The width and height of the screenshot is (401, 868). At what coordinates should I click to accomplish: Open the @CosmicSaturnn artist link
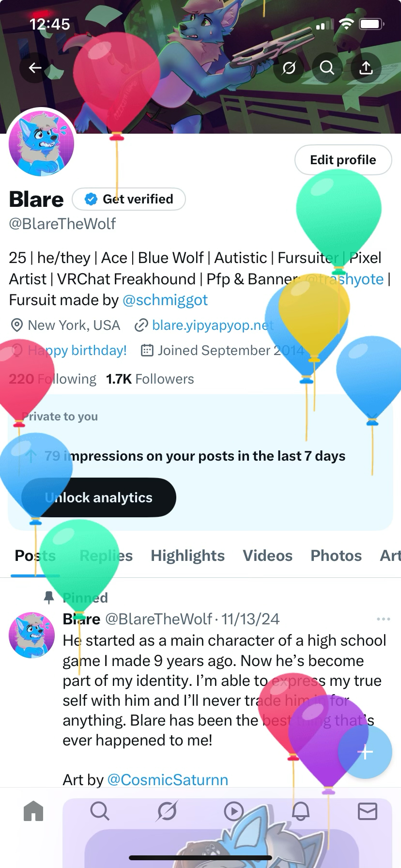click(x=168, y=780)
